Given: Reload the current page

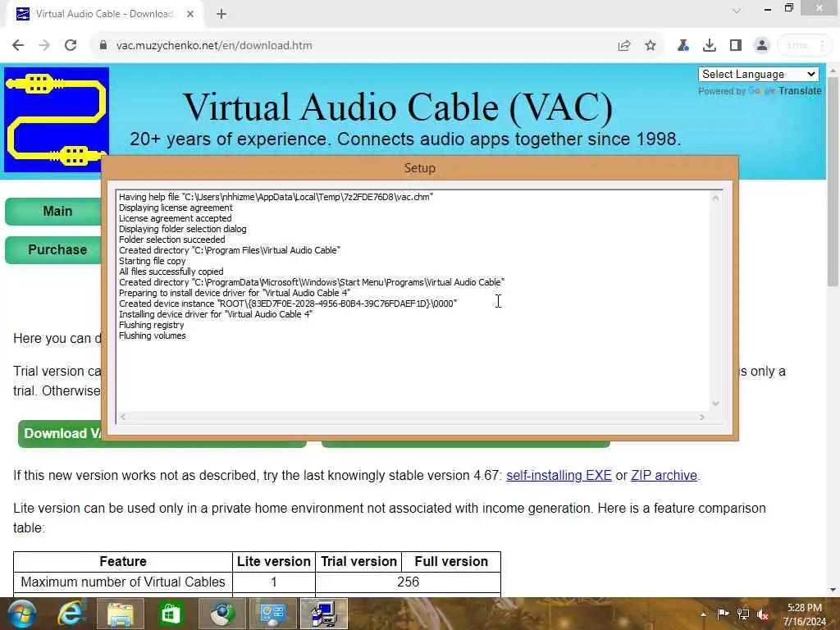Looking at the screenshot, I should (71, 46).
